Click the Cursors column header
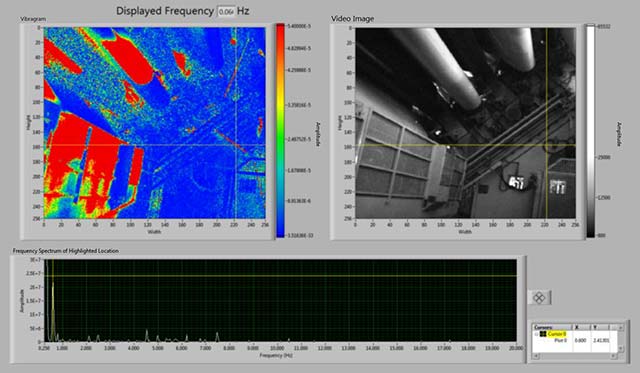The image size is (640, 373). click(x=552, y=327)
